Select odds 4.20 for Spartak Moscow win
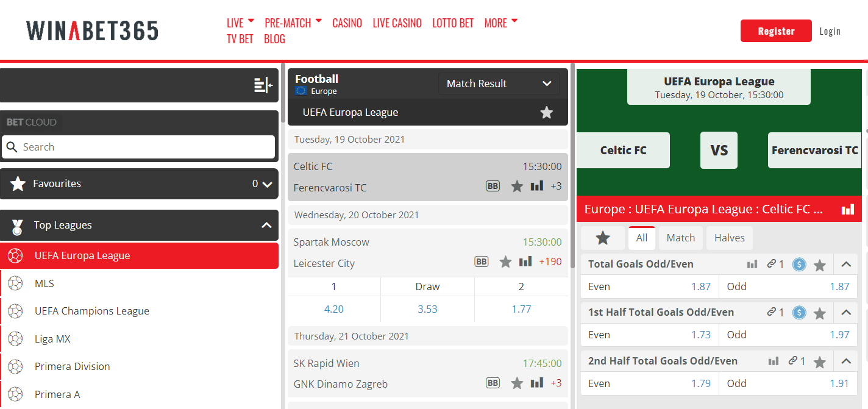 334,309
